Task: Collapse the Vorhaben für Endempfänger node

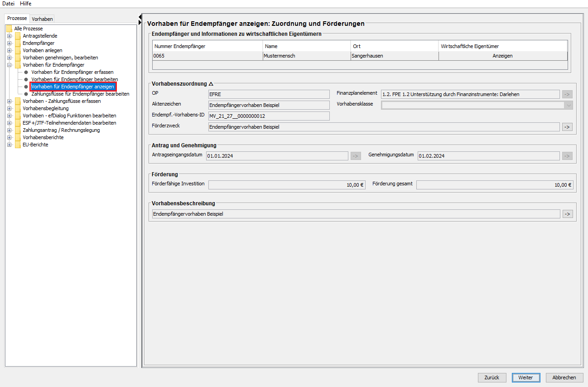Action: pos(9,65)
